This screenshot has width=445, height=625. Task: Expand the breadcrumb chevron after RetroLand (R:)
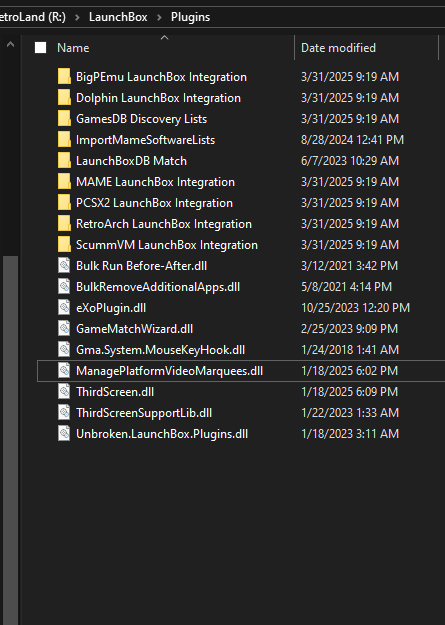[x=77, y=17]
